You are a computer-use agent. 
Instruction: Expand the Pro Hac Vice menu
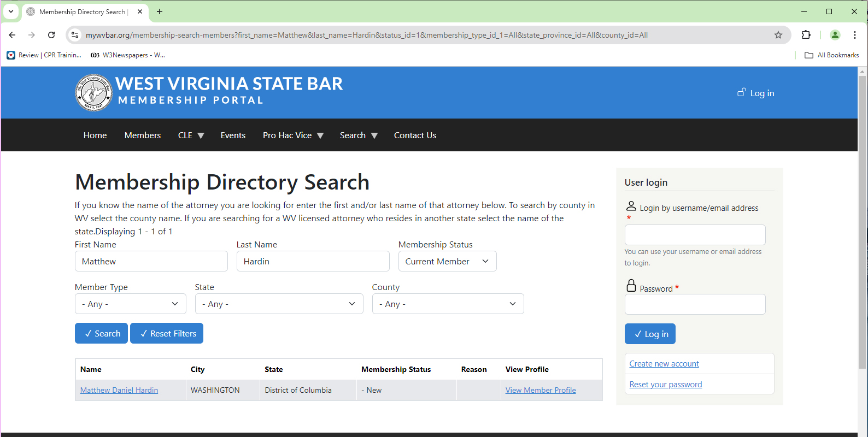click(293, 135)
